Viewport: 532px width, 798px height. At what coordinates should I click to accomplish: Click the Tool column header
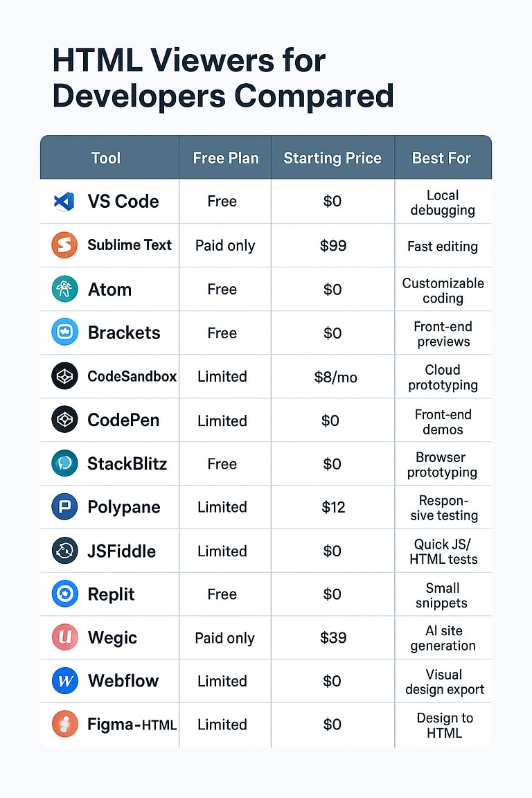pos(106,158)
